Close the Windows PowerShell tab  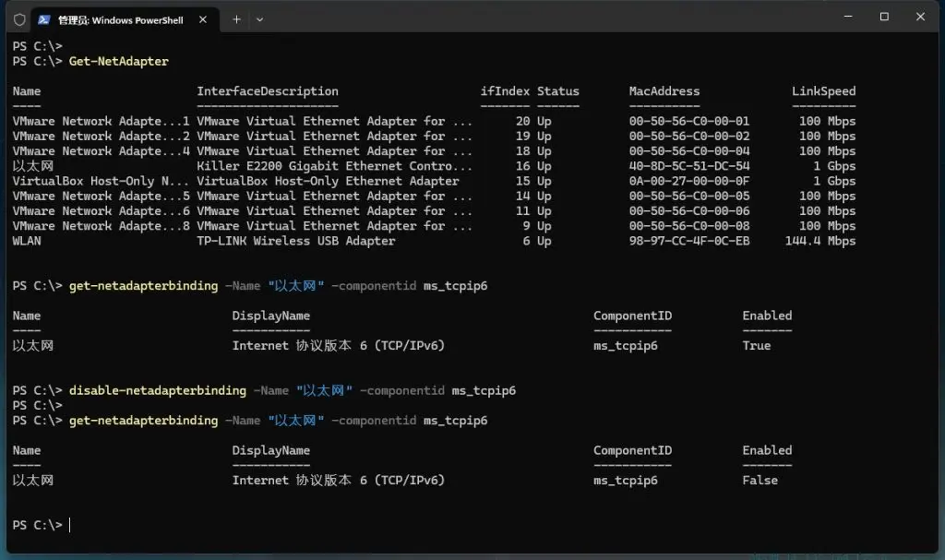[202, 19]
